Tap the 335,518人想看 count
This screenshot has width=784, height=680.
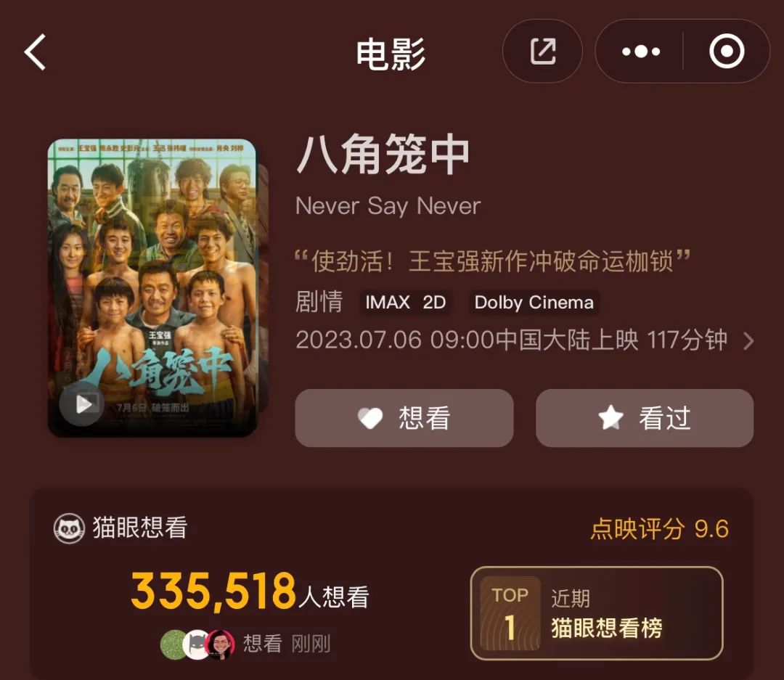point(250,592)
